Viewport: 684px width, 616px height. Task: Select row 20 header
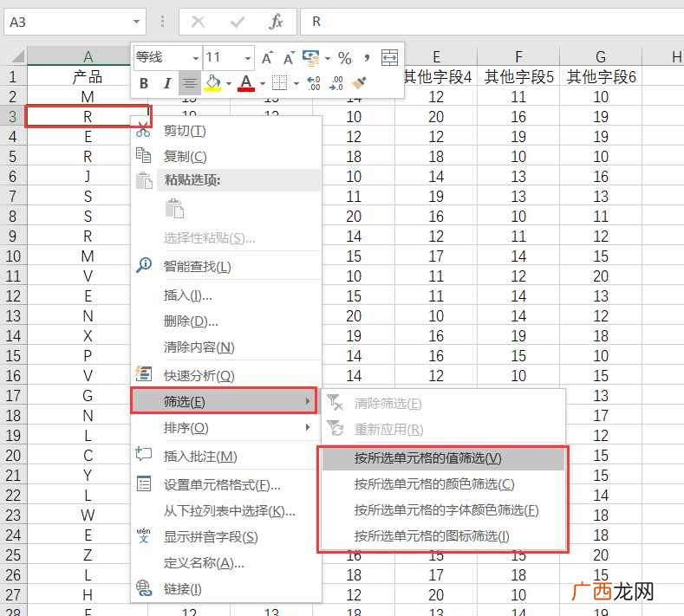pos(13,455)
